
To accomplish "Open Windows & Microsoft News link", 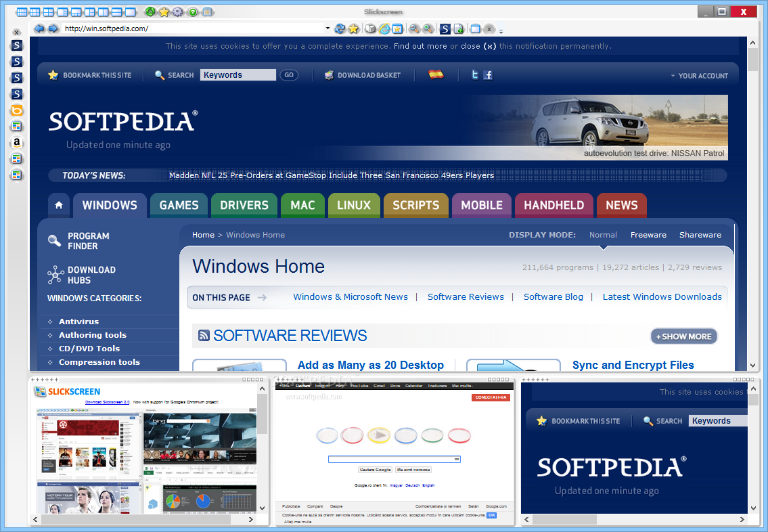I will 351,297.
